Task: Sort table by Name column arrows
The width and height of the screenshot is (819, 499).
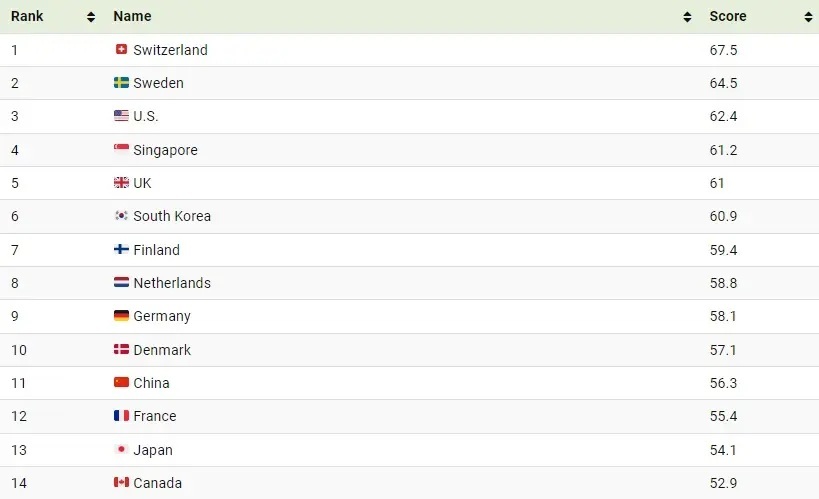Action: pyautogui.click(x=687, y=17)
